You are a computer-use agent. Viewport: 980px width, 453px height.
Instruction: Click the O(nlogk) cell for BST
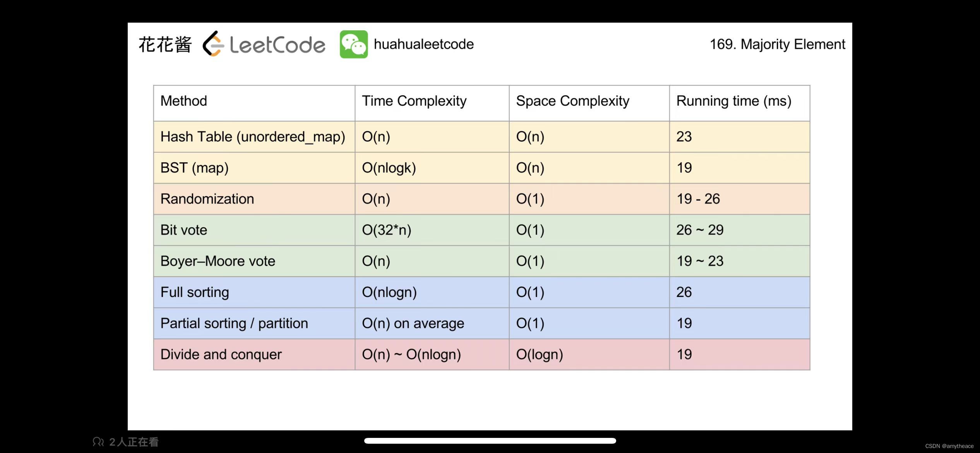pos(389,168)
